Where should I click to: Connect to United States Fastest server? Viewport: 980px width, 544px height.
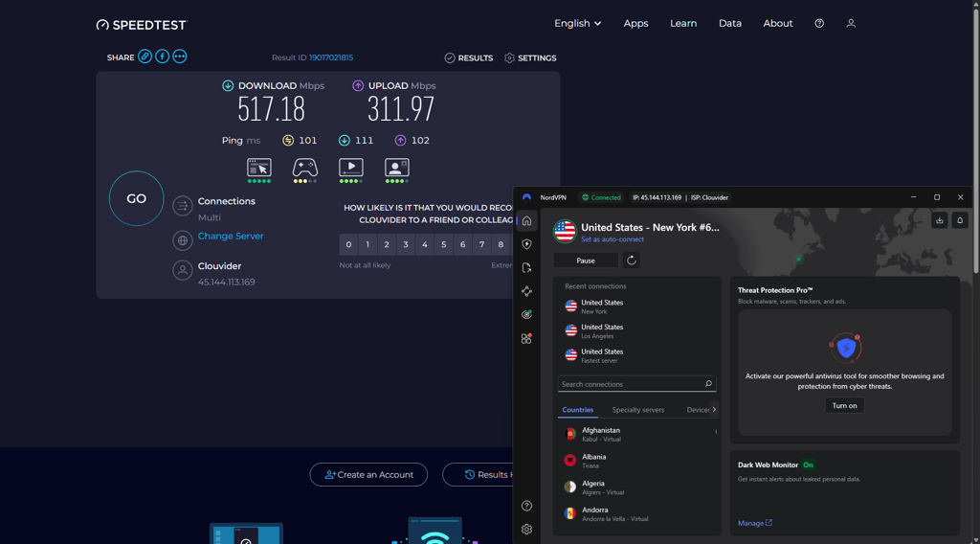click(636, 355)
